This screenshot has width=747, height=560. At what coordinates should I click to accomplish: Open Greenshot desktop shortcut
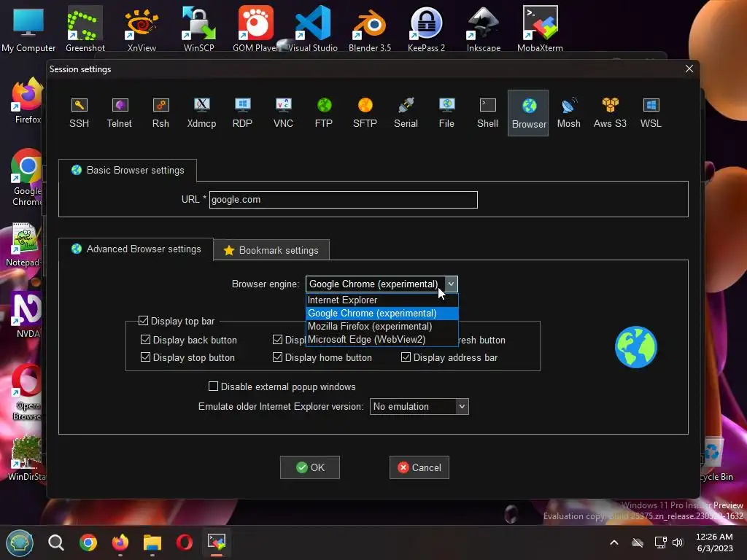85,28
